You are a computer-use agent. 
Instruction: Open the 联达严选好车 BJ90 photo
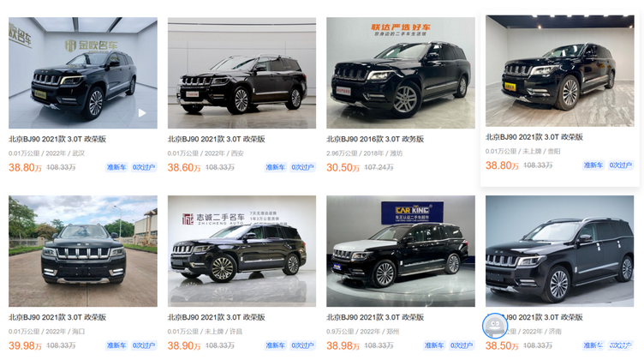point(401,73)
